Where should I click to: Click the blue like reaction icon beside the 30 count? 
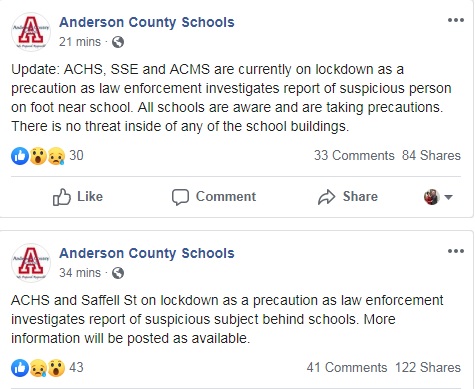(20, 156)
